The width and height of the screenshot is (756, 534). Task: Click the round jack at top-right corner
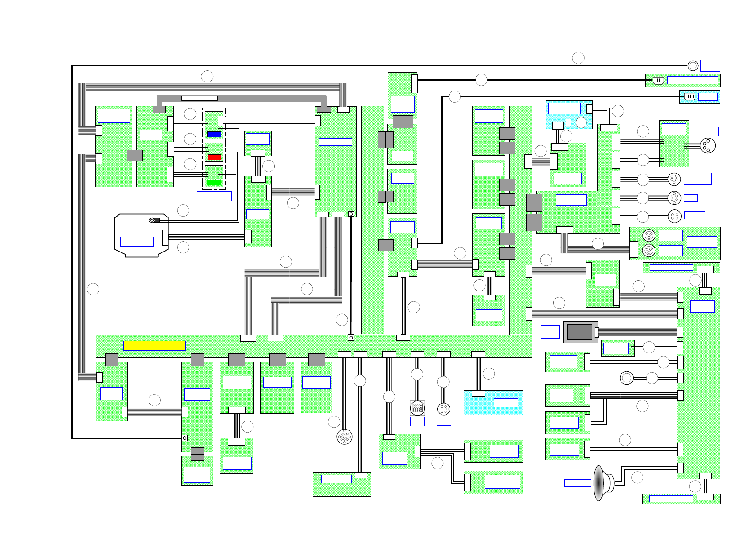click(x=693, y=66)
